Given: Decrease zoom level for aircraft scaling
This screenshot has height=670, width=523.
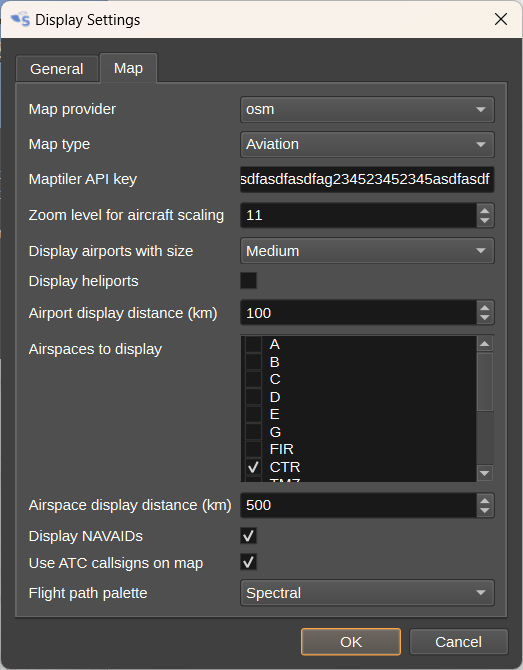Looking at the screenshot, I should [485, 220].
